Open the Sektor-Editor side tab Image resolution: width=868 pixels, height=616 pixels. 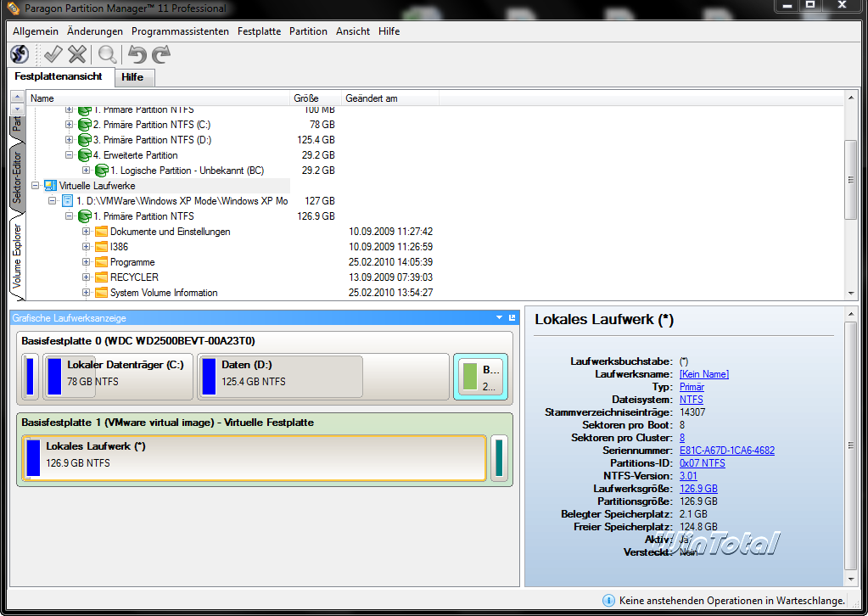point(17,177)
